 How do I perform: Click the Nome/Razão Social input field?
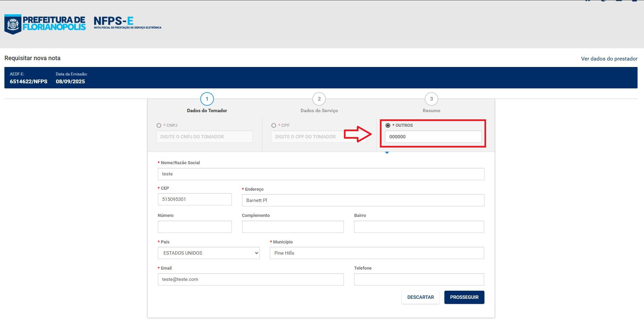click(321, 174)
